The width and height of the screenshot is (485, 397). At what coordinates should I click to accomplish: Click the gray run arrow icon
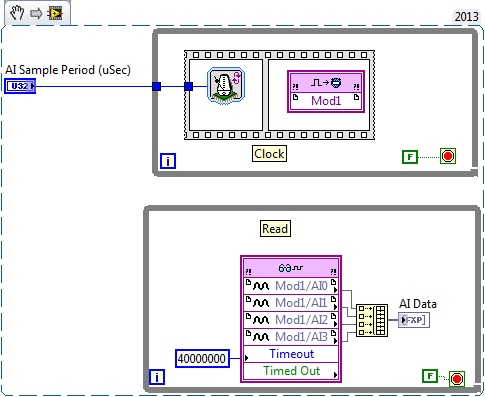(x=36, y=13)
